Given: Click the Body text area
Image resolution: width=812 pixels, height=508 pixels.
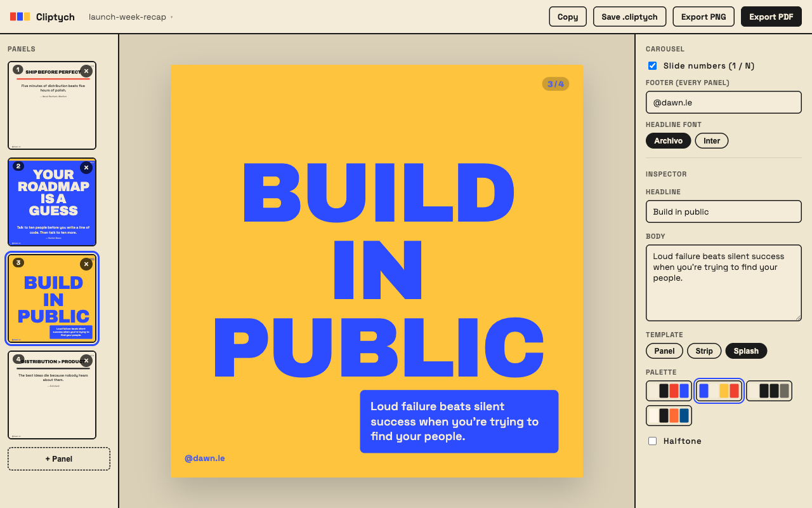Looking at the screenshot, I should 724,283.
